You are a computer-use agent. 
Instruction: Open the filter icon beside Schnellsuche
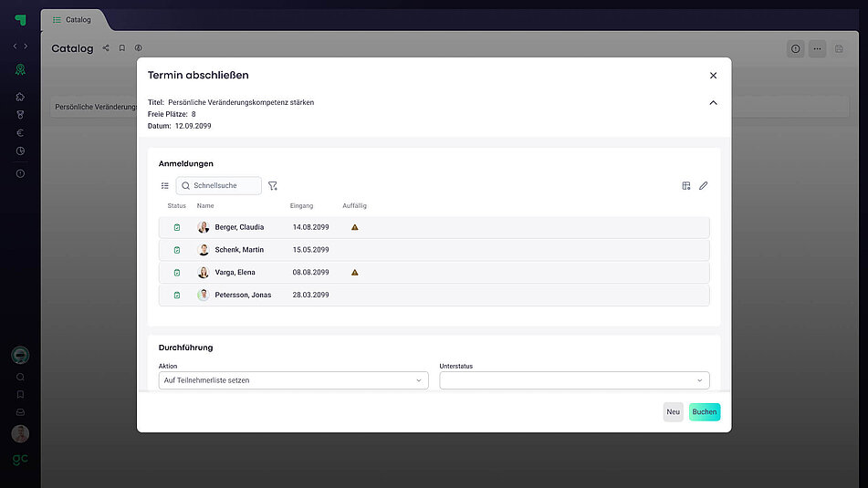272,186
